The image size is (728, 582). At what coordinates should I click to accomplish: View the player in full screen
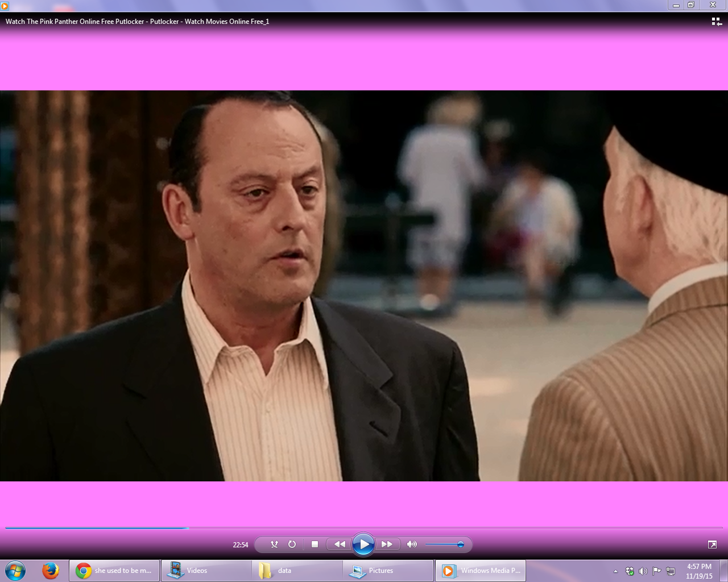click(x=712, y=544)
